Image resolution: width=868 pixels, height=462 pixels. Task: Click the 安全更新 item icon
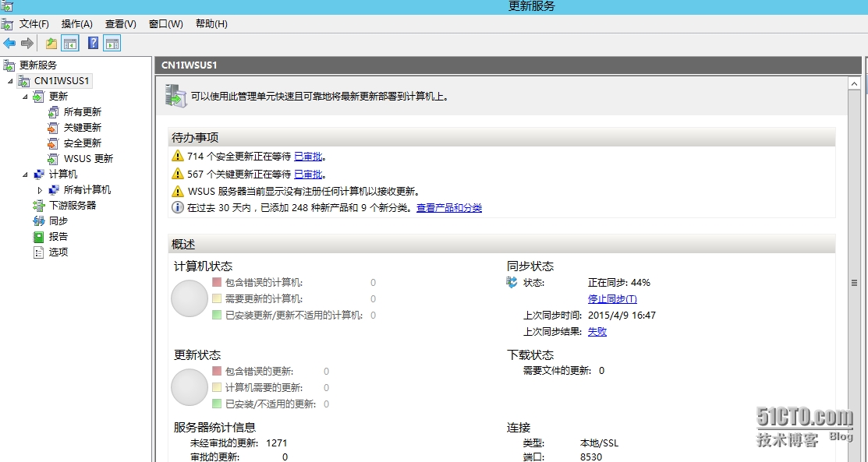click(53, 143)
